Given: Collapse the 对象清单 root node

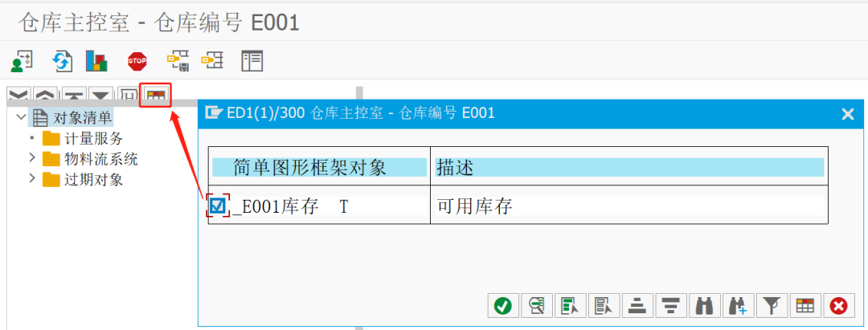Looking at the screenshot, I should [21, 116].
